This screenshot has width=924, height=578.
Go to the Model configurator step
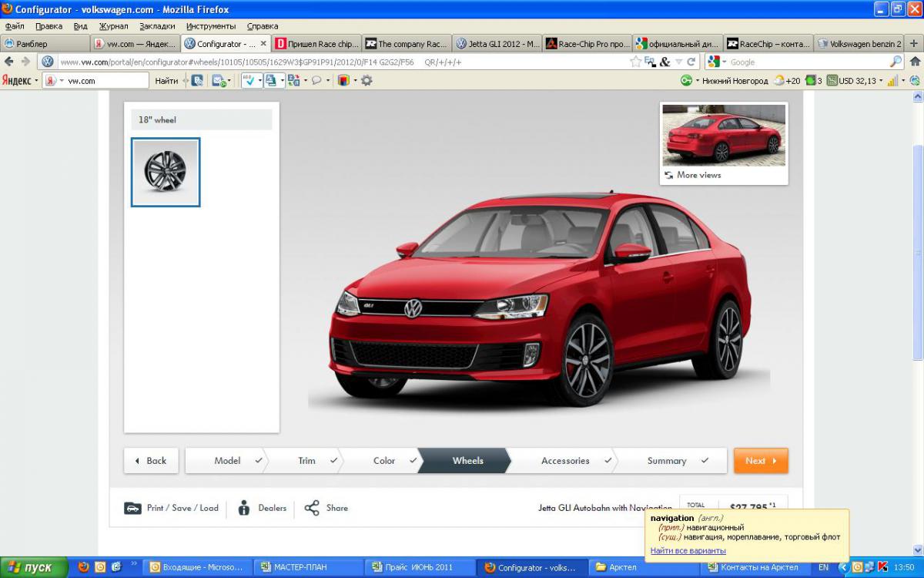(x=227, y=461)
